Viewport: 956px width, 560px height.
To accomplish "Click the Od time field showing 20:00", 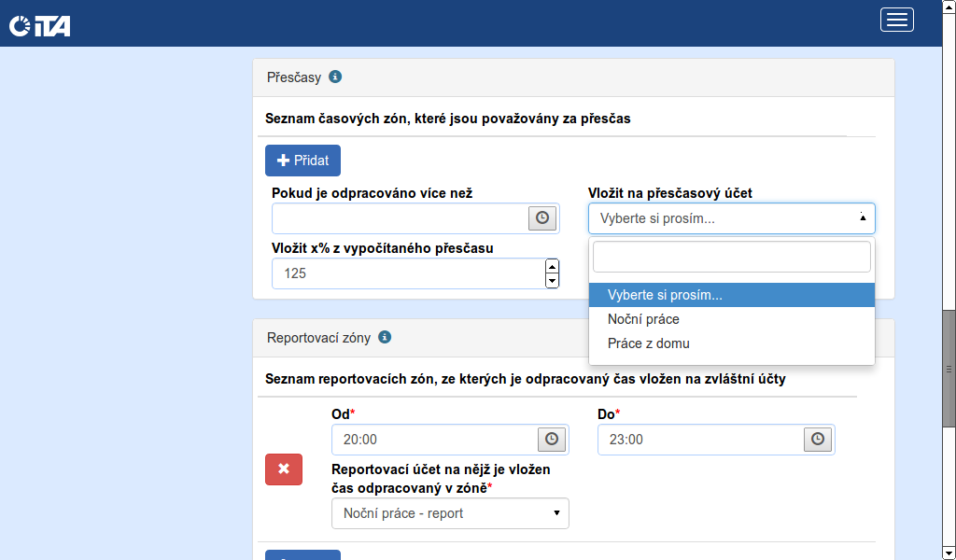I will [x=434, y=439].
